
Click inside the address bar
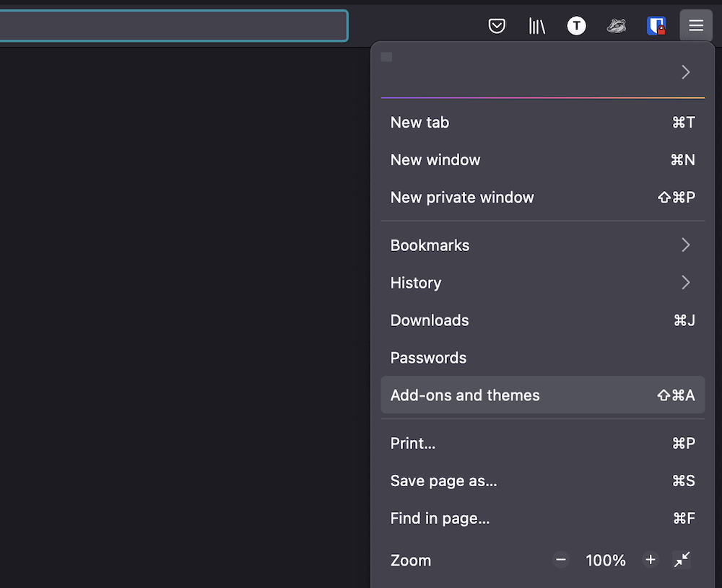pyautogui.click(x=173, y=25)
